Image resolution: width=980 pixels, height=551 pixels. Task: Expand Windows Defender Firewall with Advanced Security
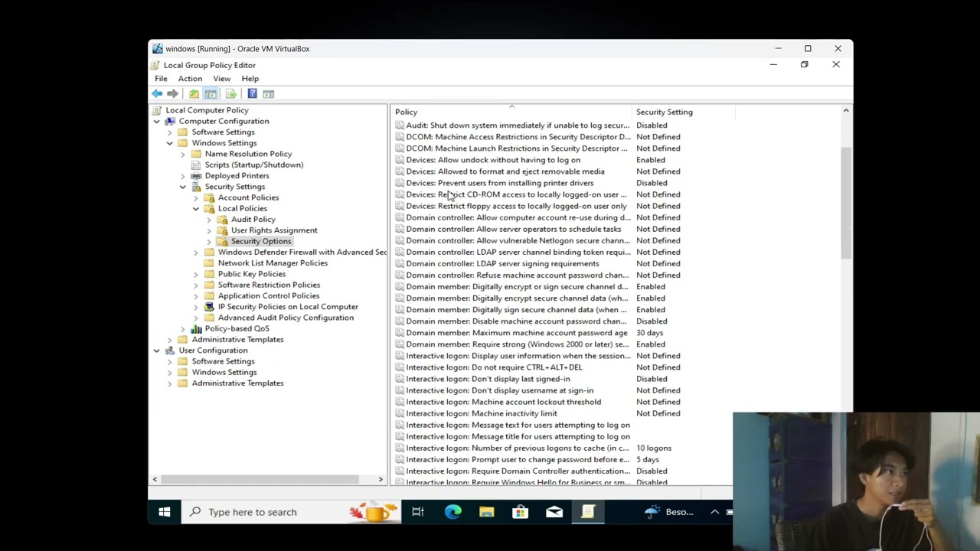click(195, 253)
